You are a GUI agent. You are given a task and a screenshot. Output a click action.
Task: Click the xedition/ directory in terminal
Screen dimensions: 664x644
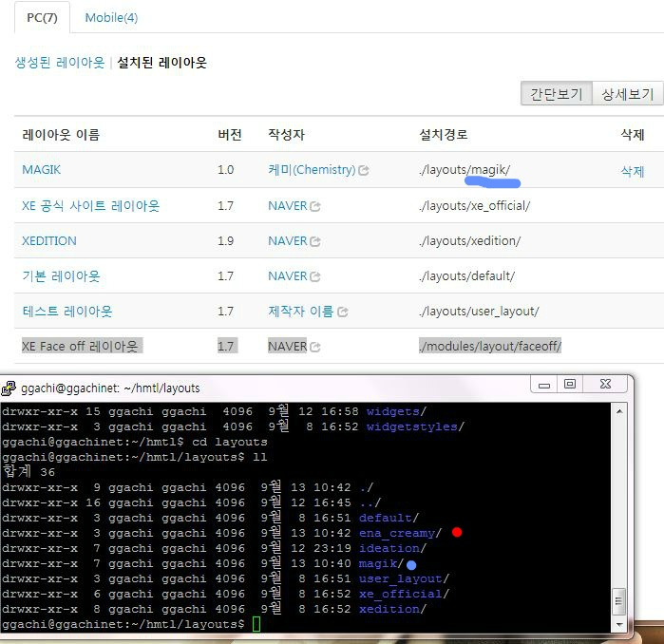click(392, 609)
